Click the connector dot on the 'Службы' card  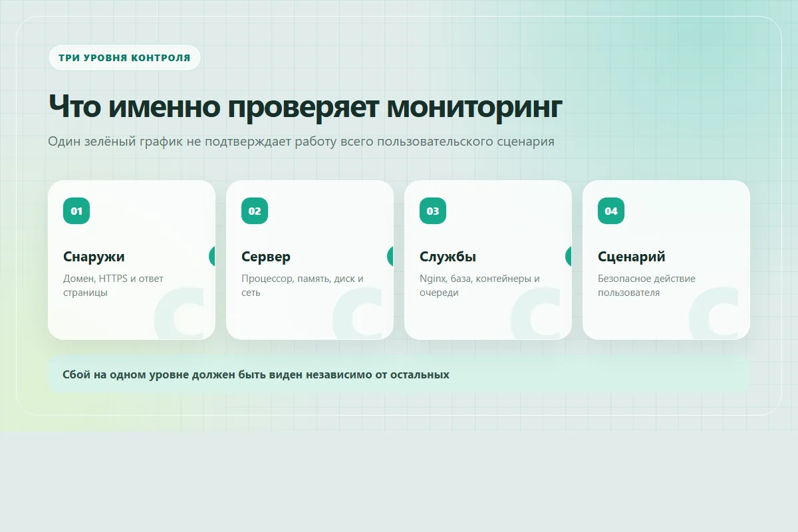tap(569, 256)
